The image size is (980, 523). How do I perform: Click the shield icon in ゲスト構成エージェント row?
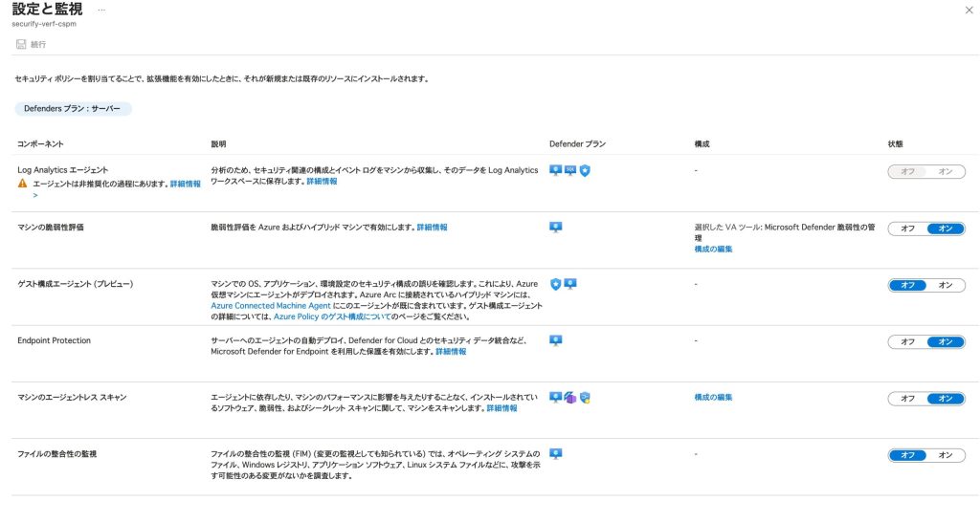point(555,284)
